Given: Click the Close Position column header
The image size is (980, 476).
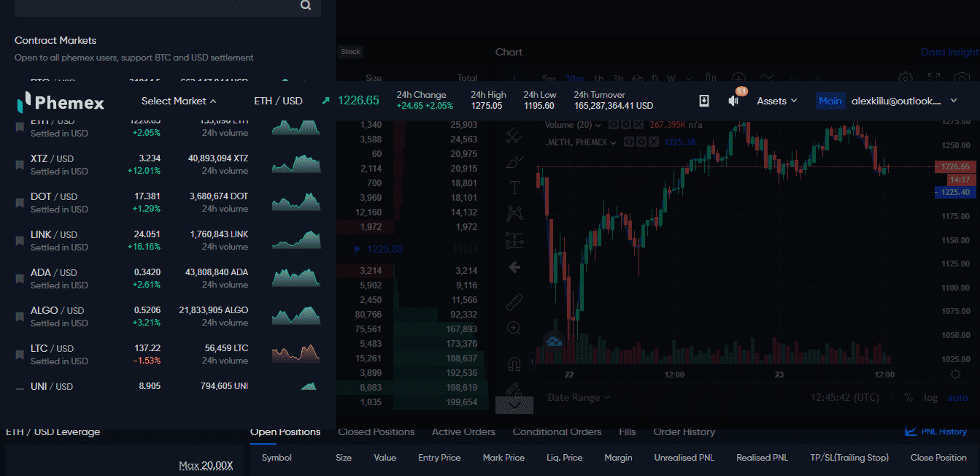Looking at the screenshot, I should [x=938, y=458].
